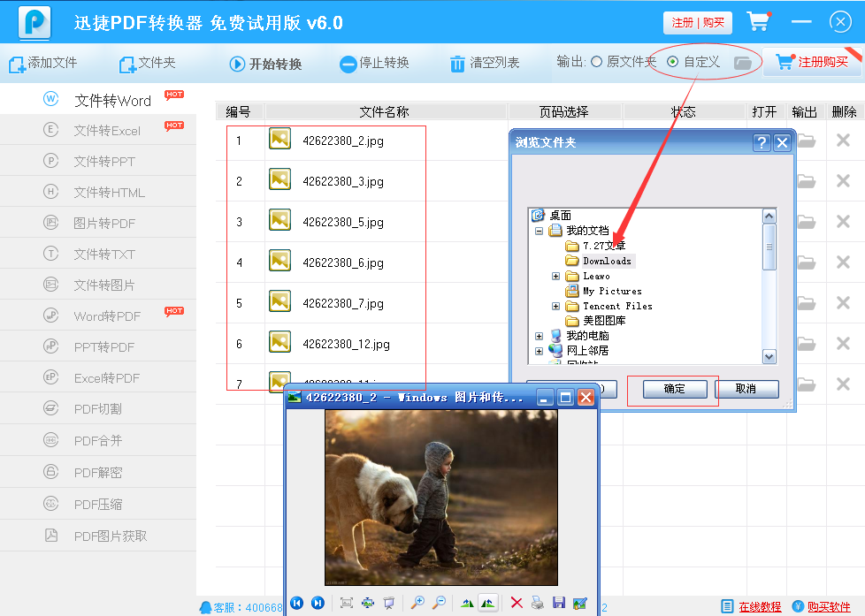This screenshot has width=865, height=616.
Task: Select 文件转Excel conversion mode
Action: (98, 130)
